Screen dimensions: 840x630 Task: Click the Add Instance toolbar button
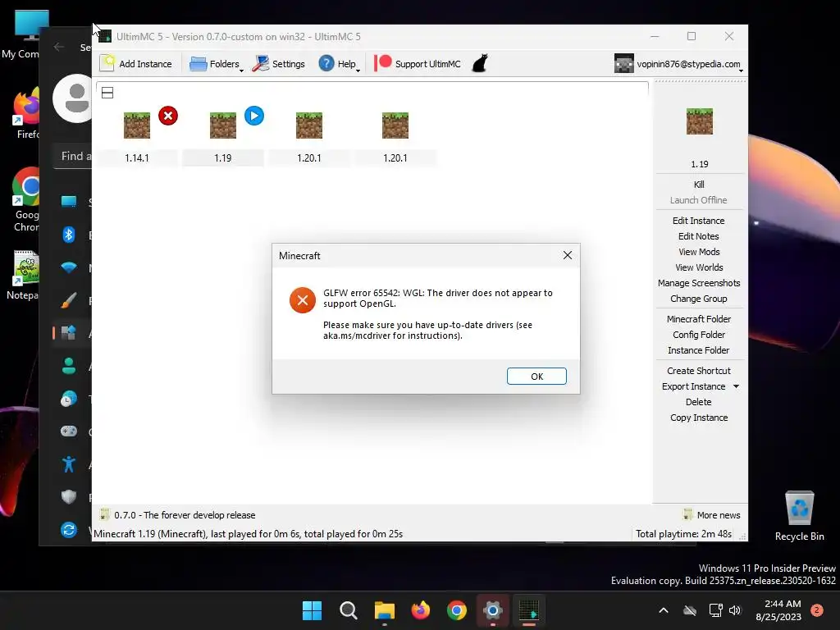pyautogui.click(x=136, y=64)
